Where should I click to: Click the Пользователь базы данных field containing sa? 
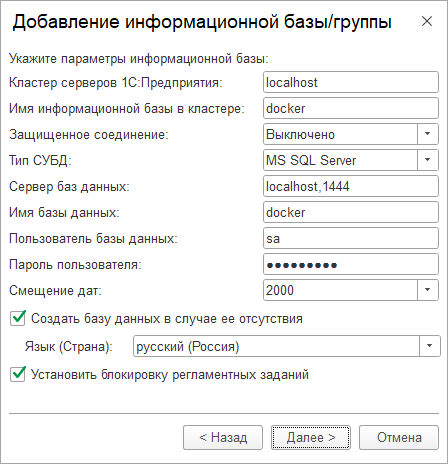[x=351, y=238]
